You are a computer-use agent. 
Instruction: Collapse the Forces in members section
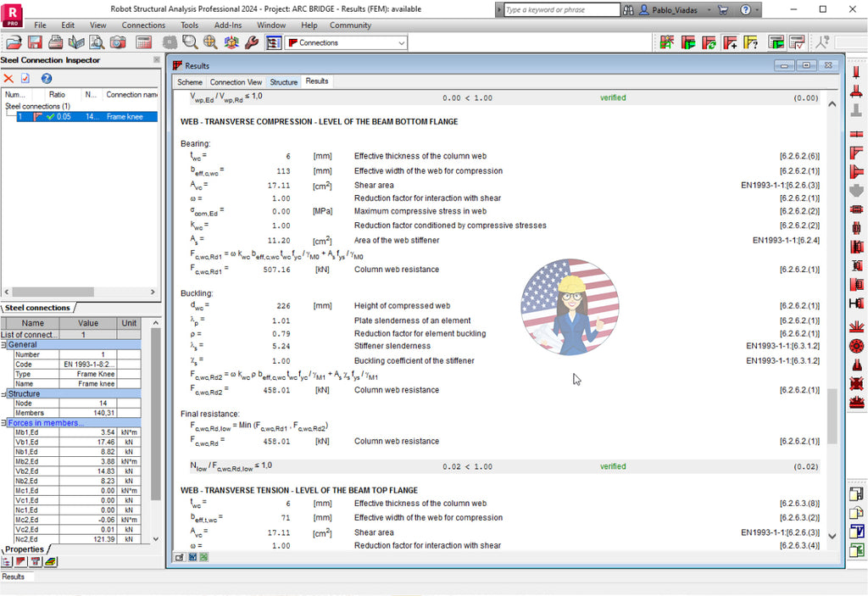pyautogui.click(x=3, y=422)
